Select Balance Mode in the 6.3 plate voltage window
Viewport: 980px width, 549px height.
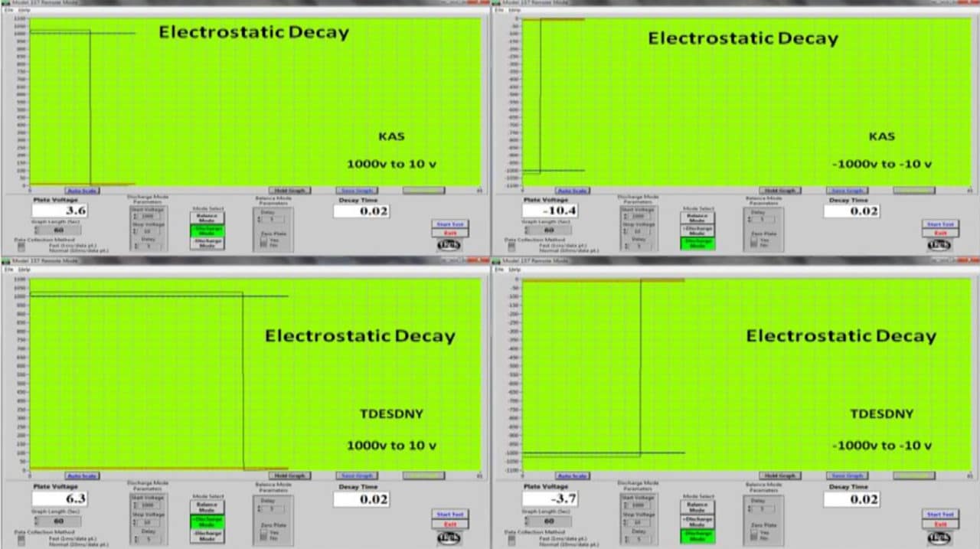click(207, 508)
